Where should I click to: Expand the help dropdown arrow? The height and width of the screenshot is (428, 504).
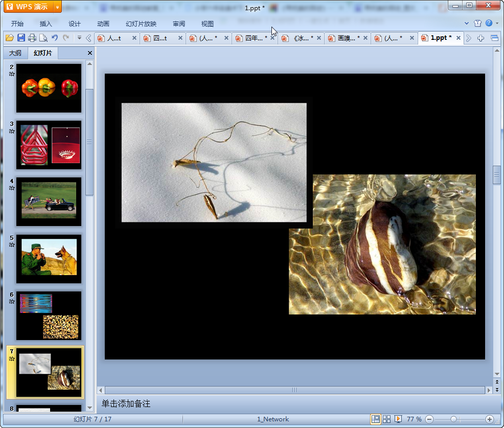point(497,23)
